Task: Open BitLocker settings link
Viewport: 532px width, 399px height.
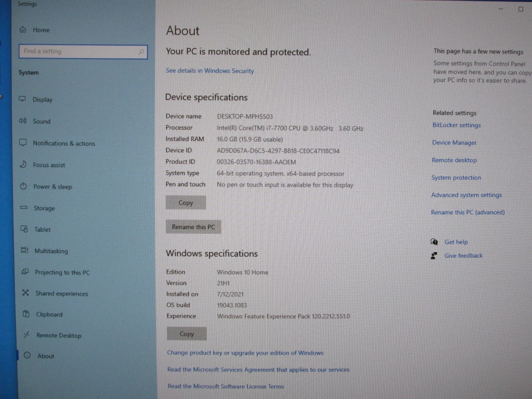Action: [456, 125]
